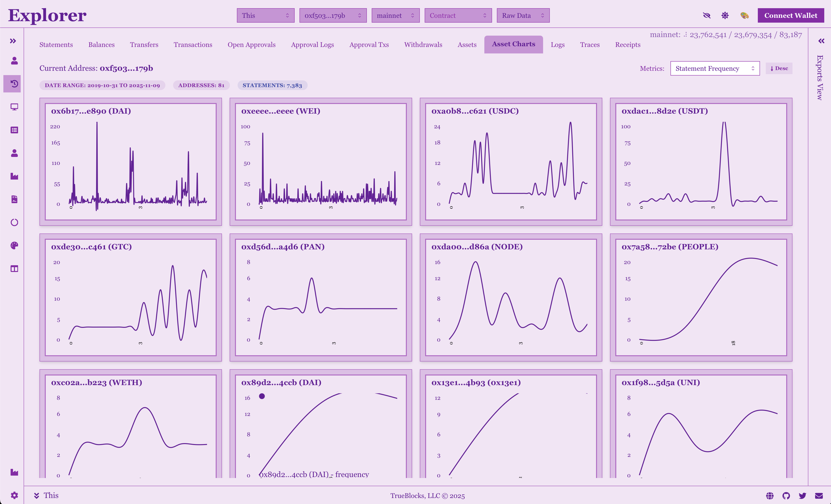Select the 0xda00...d86a (NODE) chart
Image resolution: width=831 pixels, height=504 pixels.
[x=511, y=297]
